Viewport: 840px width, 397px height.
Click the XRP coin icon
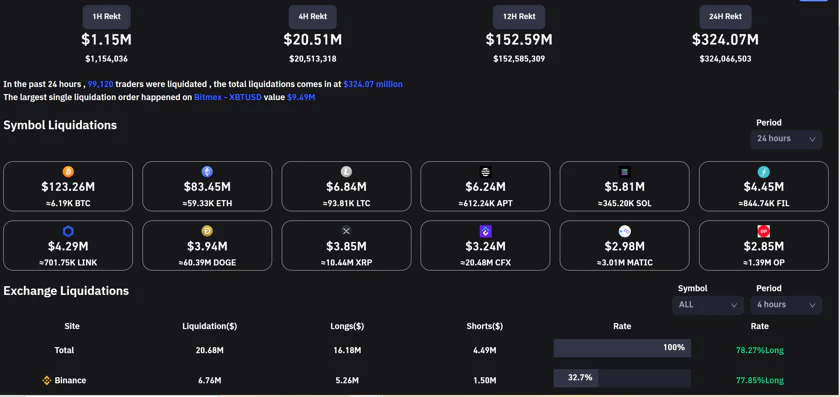[346, 231]
